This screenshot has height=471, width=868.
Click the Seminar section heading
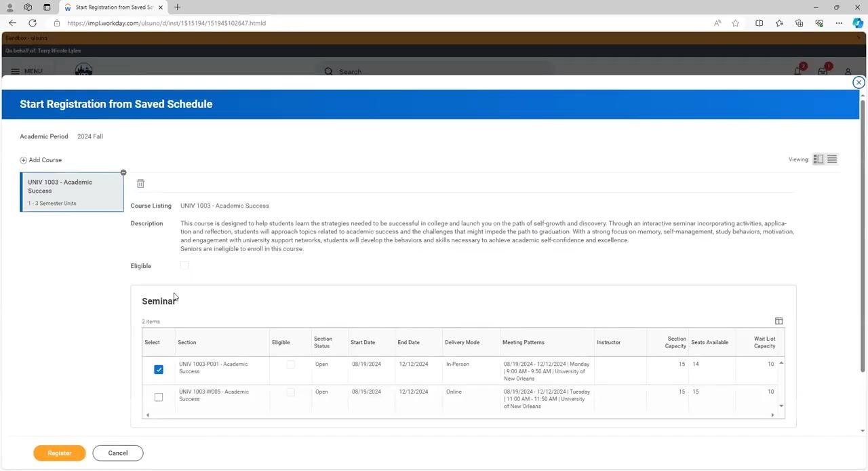pyautogui.click(x=159, y=301)
